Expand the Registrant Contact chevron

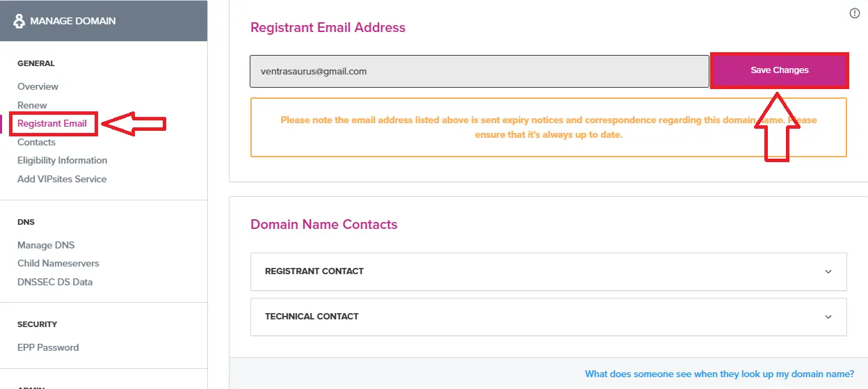point(828,271)
